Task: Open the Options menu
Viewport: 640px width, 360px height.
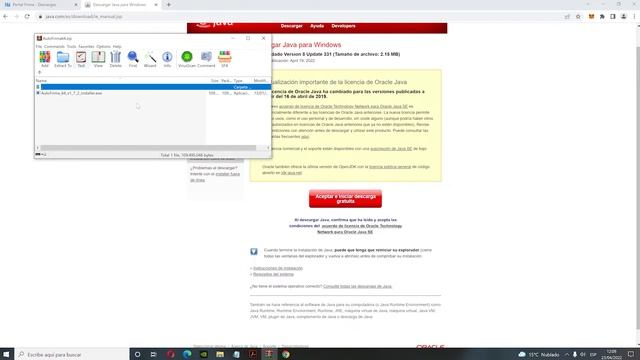Action: (103, 47)
